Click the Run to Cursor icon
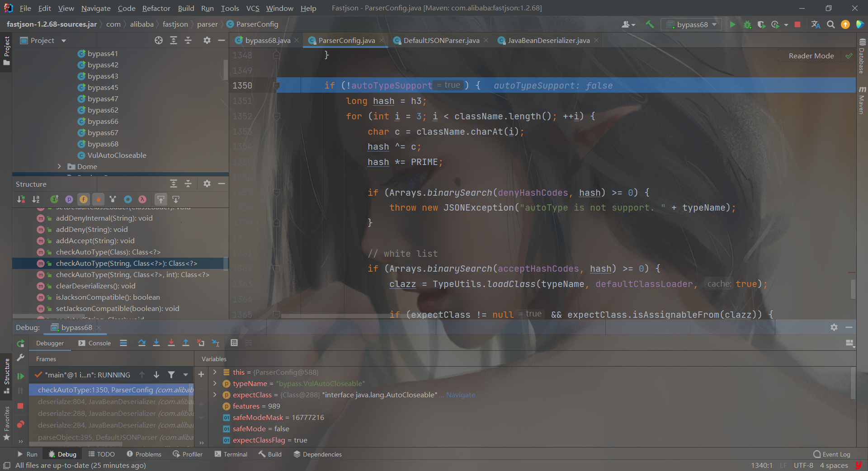The width and height of the screenshot is (868, 471). pyautogui.click(x=216, y=343)
